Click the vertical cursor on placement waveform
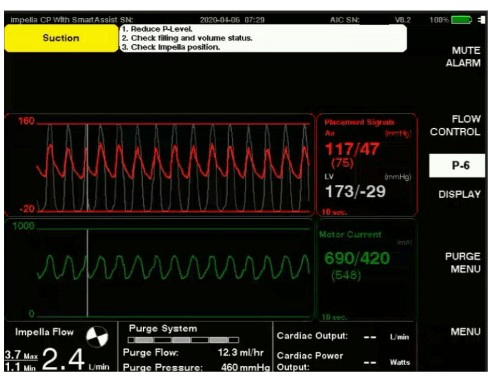This screenshot has width=489, height=384. [87, 167]
